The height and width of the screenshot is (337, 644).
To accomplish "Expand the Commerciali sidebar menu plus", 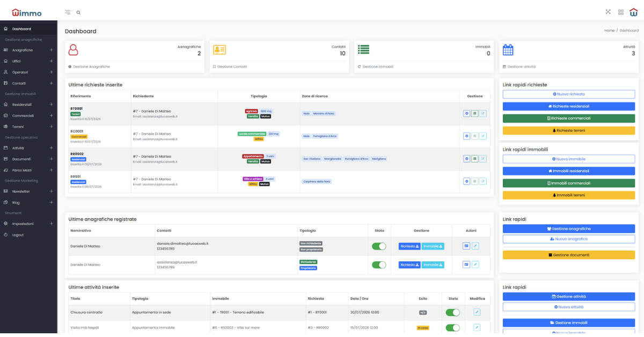I will pyautogui.click(x=51, y=115).
